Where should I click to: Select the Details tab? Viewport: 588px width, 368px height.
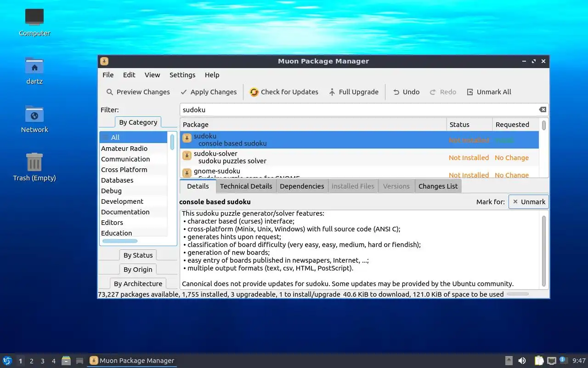coord(198,186)
